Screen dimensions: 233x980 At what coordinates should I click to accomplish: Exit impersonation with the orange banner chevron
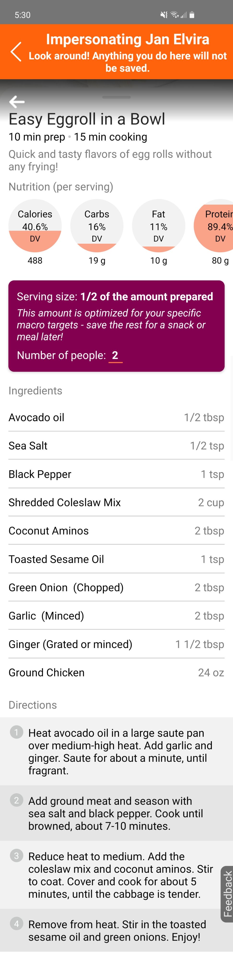coord(16,52)
